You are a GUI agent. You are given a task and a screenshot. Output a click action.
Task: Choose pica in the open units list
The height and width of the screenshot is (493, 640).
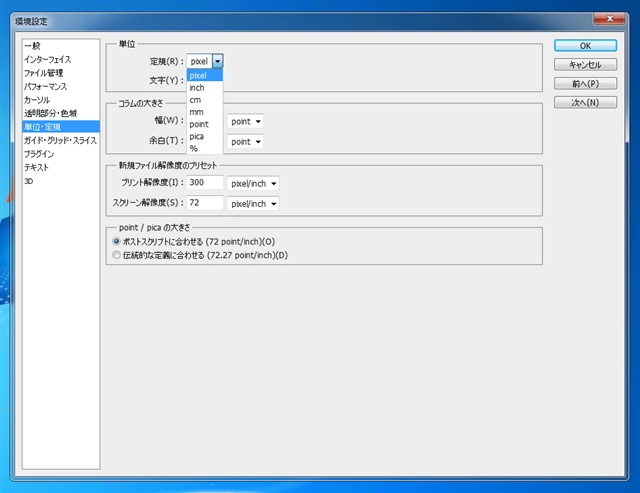[x=204, y=136]
